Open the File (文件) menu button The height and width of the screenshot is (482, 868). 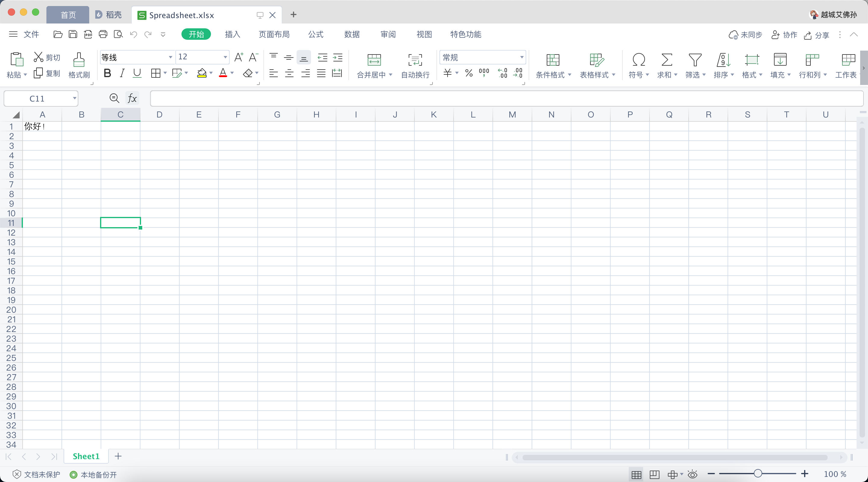[x=31, y=34]
